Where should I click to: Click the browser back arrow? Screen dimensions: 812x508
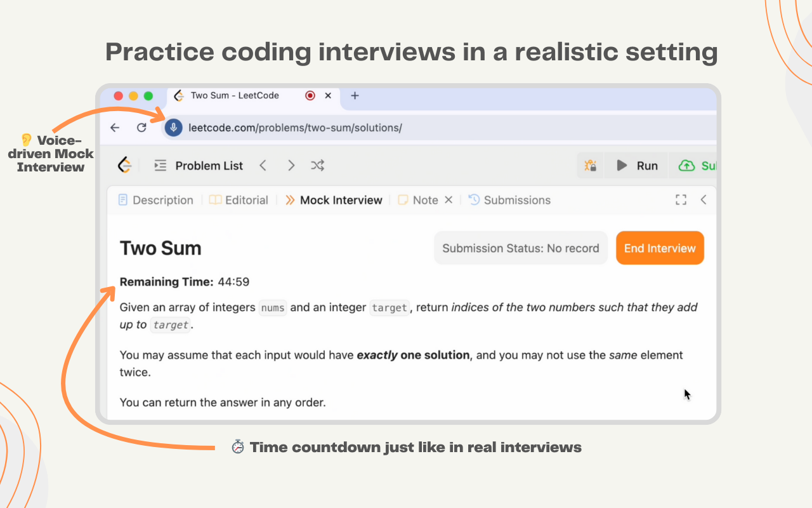click(115, 128)
